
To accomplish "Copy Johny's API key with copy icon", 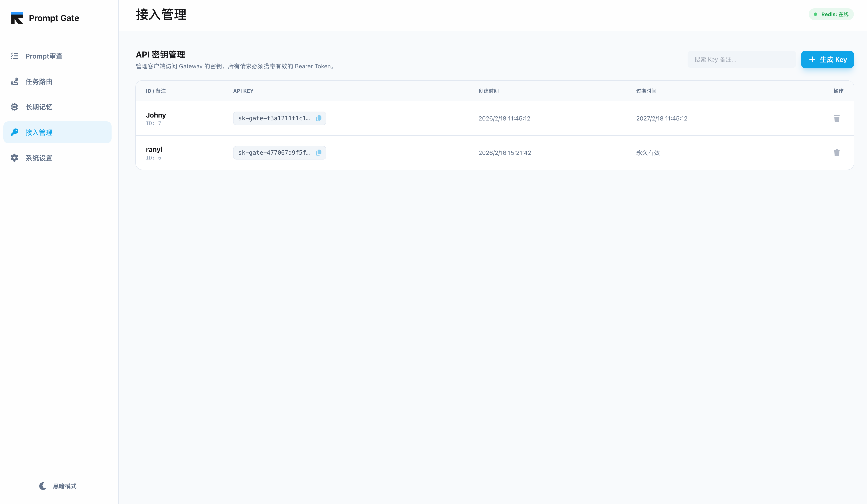I will pos(319,118).
